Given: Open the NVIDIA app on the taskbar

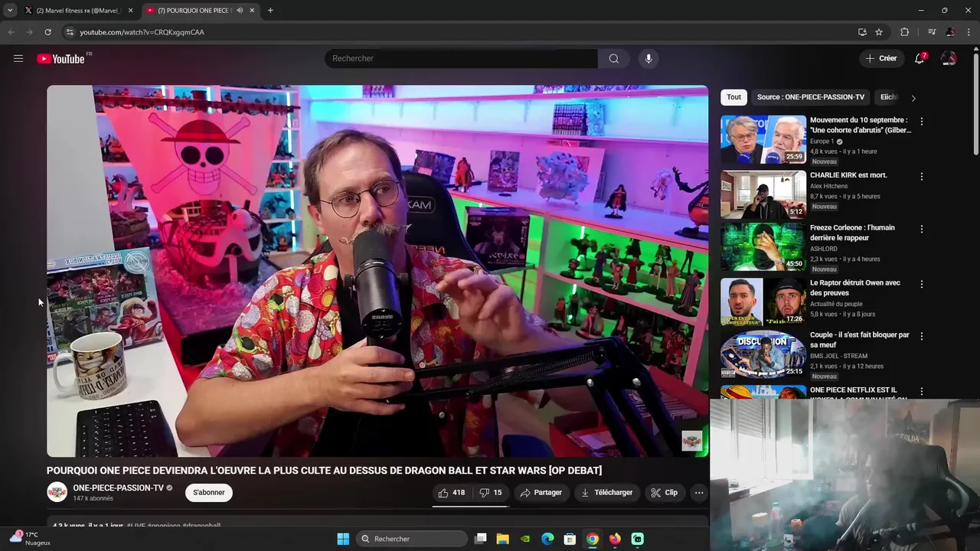Looking at the screenshot, I should point(525,539).
